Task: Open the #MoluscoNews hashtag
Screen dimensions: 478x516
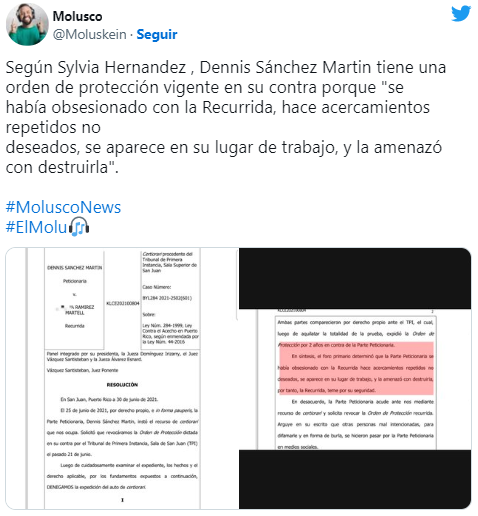Action: pos(63,207)
